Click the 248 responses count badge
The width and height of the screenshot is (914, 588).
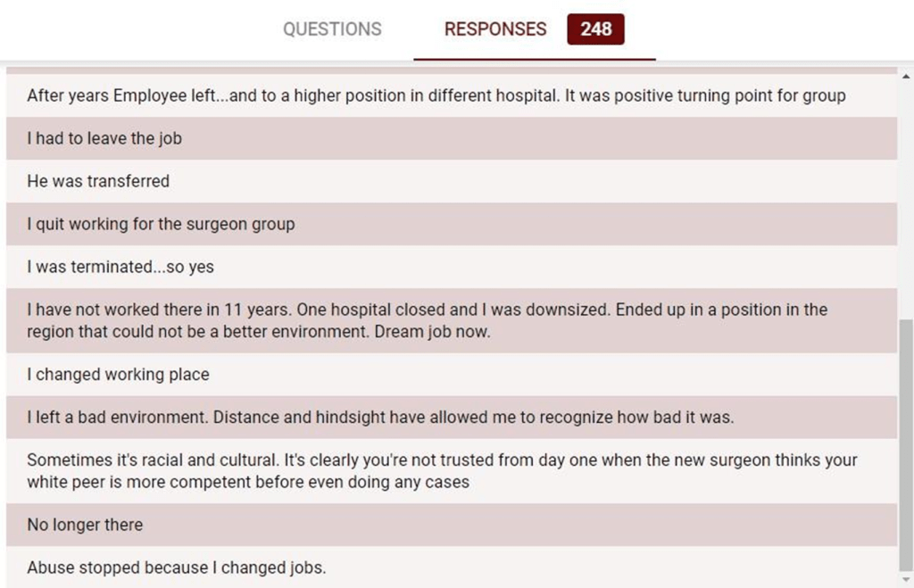tap(595, 29)
